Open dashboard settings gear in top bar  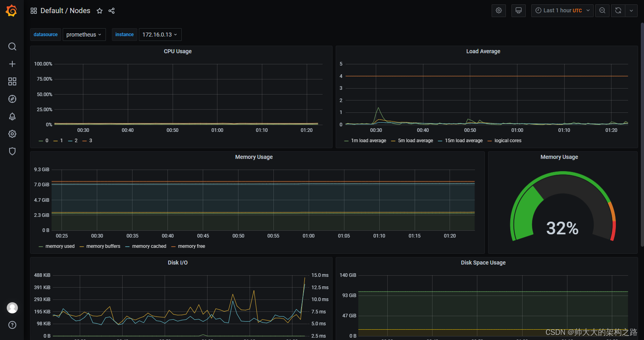pos(499,11)
